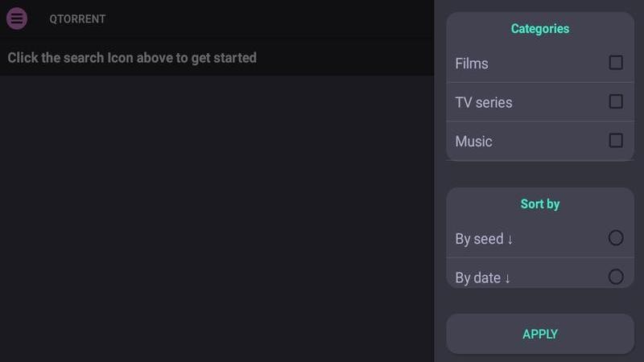Pick the Music category label
This screenshot has width=644, height=362.
473,142
